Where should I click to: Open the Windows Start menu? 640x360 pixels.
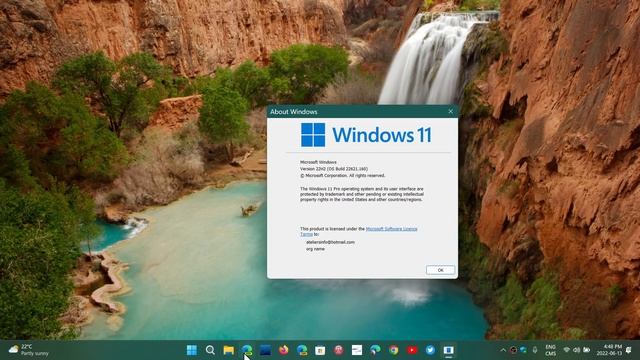(x=191, y=350)
